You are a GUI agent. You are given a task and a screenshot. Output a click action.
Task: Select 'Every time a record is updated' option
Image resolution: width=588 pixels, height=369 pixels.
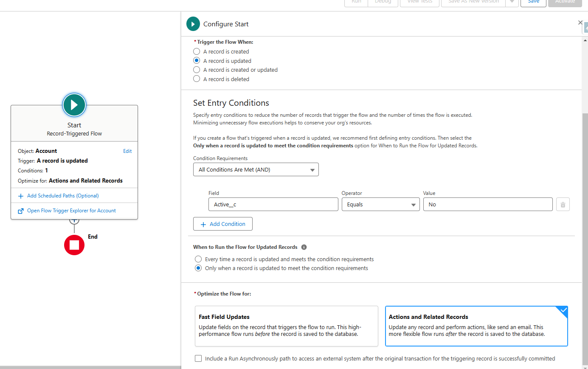coord(198,259)
